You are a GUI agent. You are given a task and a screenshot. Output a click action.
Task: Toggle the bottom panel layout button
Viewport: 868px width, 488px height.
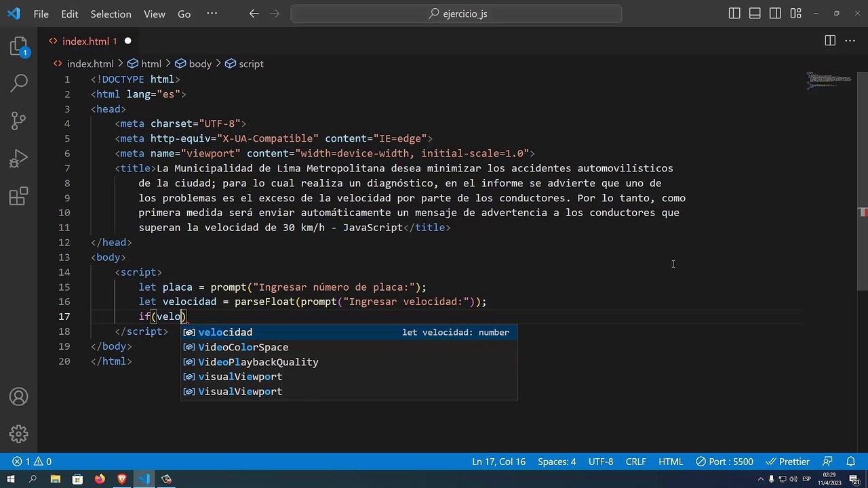coord(755,14)
